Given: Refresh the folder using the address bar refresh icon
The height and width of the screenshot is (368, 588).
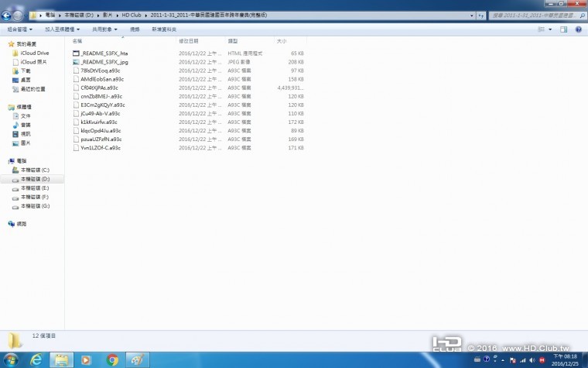Looking at the screenshot, I should (x=481, y=15).
